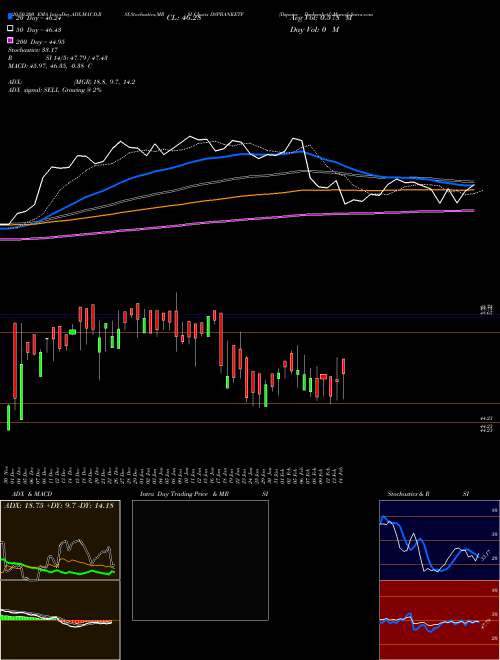This screenshot has width=500, height=660.
Task: Click the blue 20 Day legend swatch
Action: click(x=10, y=17)
